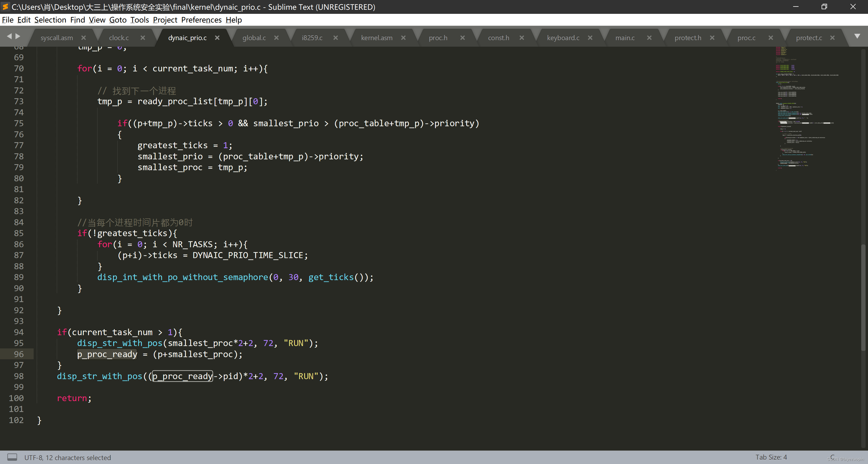Switch to the proc.h tab
Image resolution: width=868 pixels, height=464 pixels.
[438, 38]
